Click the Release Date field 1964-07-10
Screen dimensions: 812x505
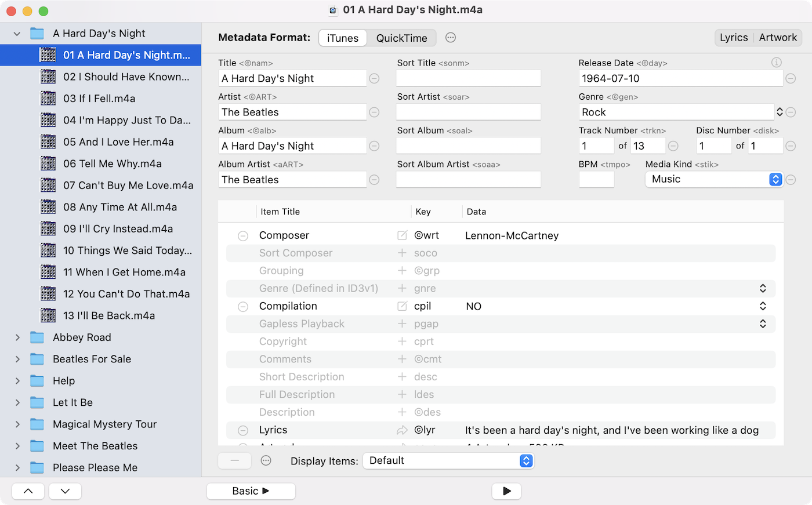click(x=681, y=78)
